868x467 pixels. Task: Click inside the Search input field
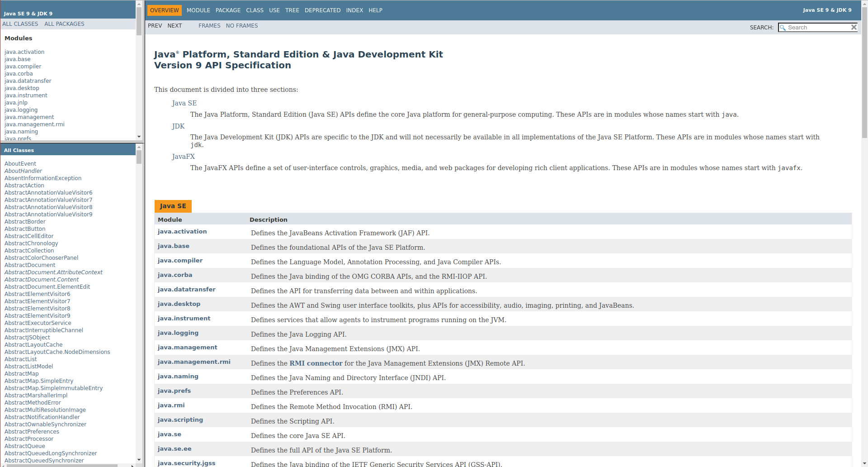(x=817, y=28)
